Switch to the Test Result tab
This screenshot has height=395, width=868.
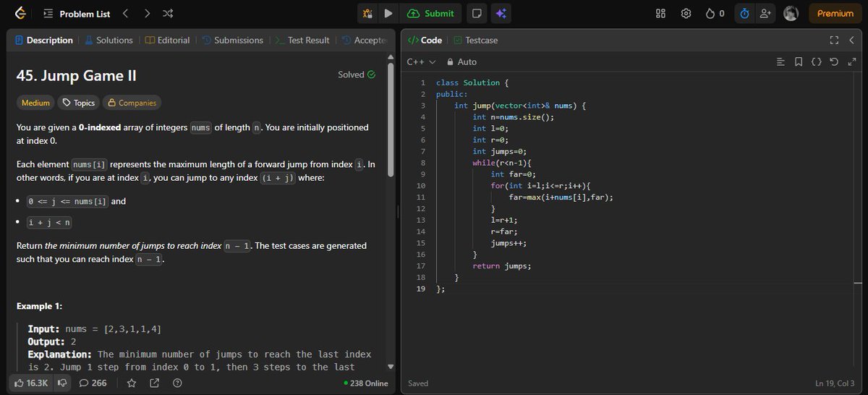pyautogui.click(x=302, y=40)
